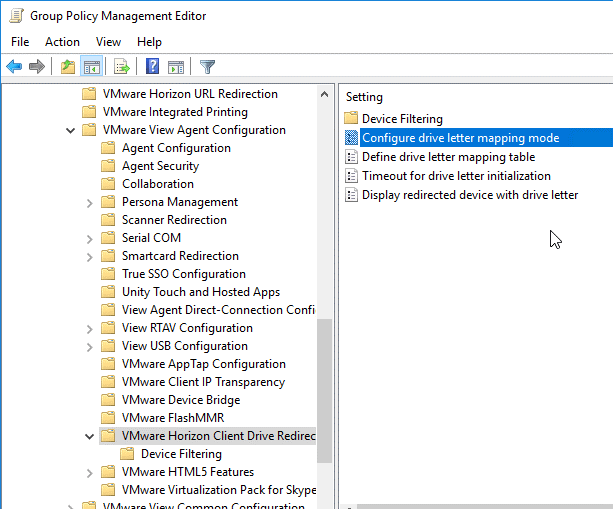Open the Help menu
Viewport: 613px width, 509px height.
(149, 42)
